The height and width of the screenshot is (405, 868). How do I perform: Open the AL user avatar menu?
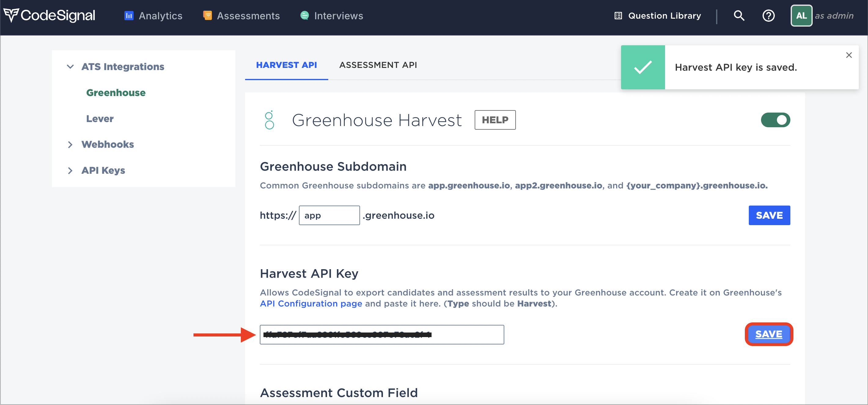[801, 16]
